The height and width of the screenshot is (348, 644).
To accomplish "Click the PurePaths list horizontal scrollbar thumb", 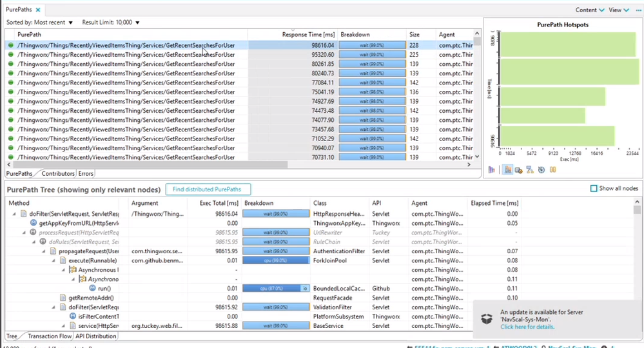I will click(x=150, y=164).
